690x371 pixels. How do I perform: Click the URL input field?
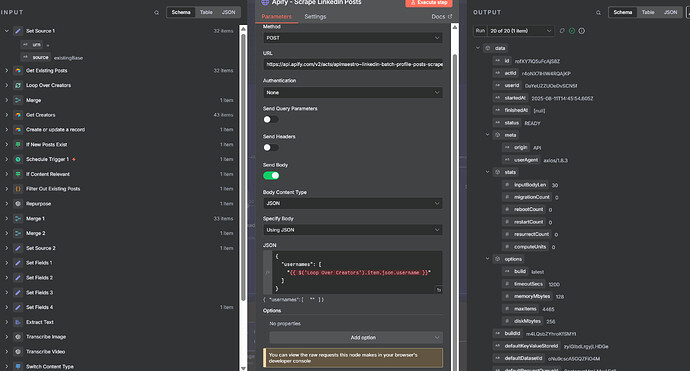point(352,64)
